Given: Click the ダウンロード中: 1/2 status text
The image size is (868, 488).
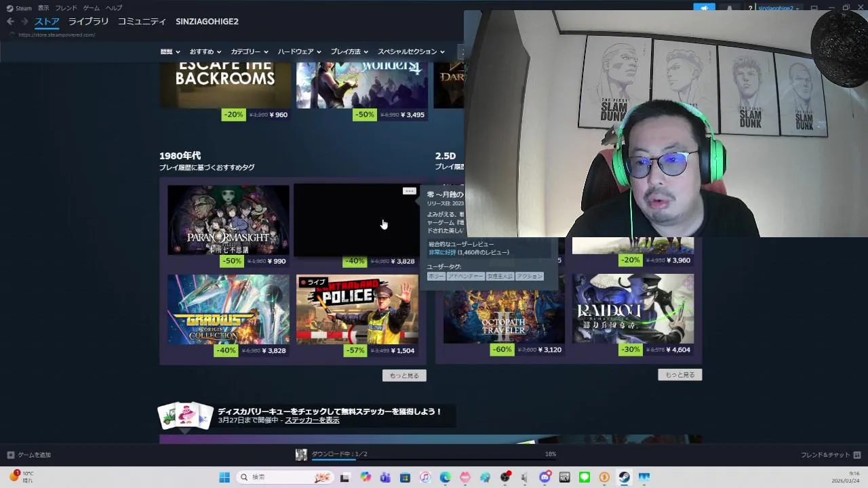Looking at the screenshot, I should click(x=339, y=454).
